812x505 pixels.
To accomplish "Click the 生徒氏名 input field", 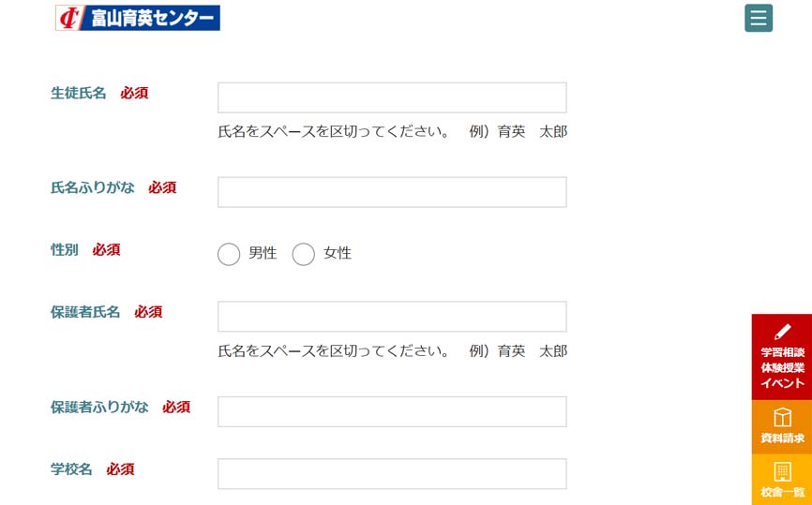I will [x=392, y=97].
